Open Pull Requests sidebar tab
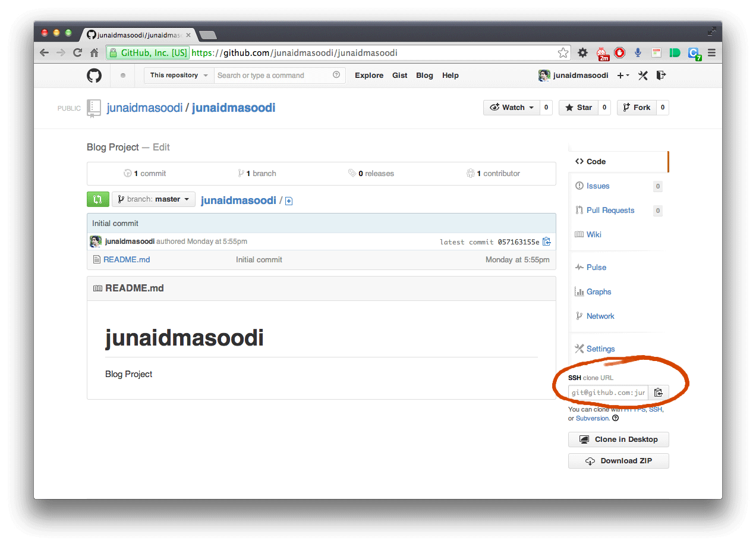Viewport: 756px width, 546px height. tap(610, 211)
